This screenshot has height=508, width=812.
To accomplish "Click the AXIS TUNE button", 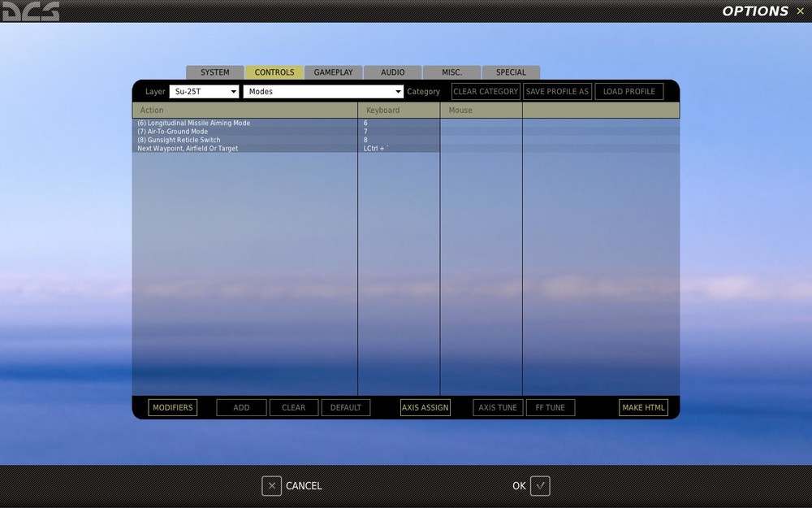I will coord(498,407).
